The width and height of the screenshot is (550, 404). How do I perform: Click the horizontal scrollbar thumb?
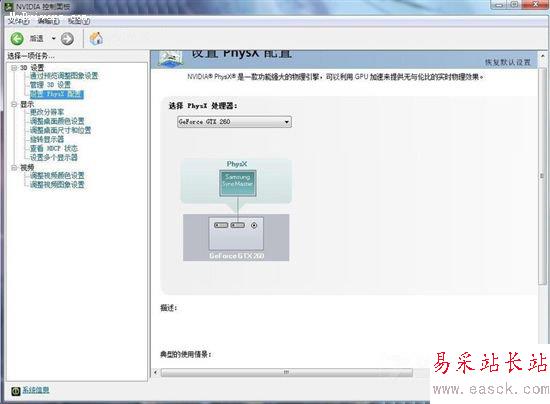pos(287,372)
